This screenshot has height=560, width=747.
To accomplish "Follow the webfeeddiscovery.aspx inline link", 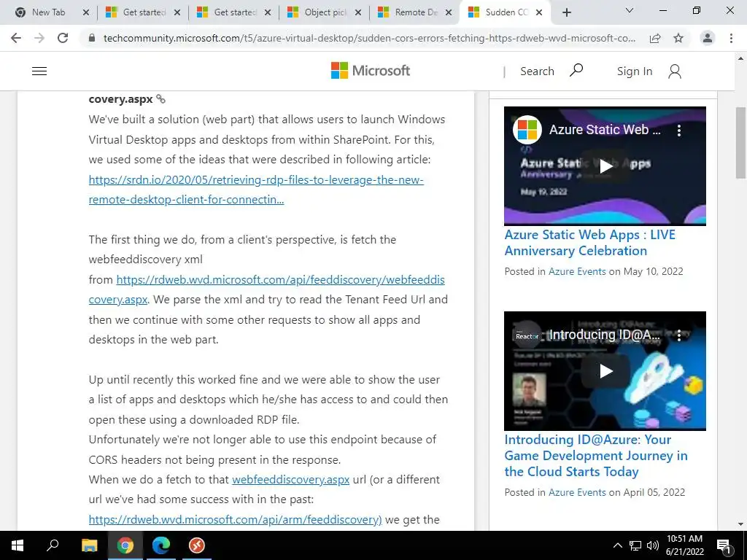I will [x=290, y=480].
